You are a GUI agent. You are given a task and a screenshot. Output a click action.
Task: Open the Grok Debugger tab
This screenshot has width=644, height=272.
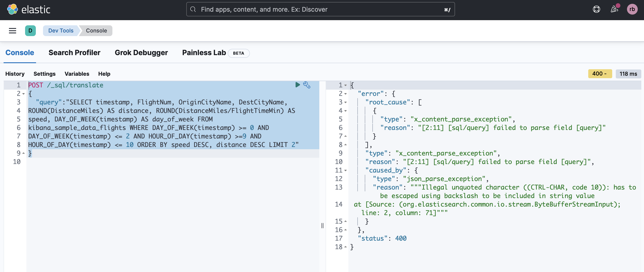pyautogui.click(x=141, y=53)
